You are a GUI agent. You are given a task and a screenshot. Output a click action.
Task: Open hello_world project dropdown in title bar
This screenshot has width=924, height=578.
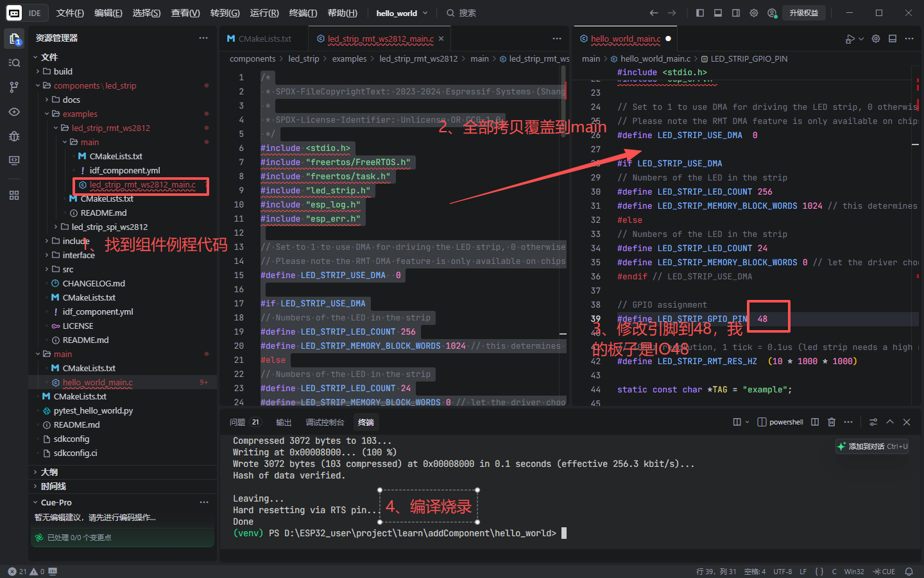pyautogui.click(x=402, y=13)
